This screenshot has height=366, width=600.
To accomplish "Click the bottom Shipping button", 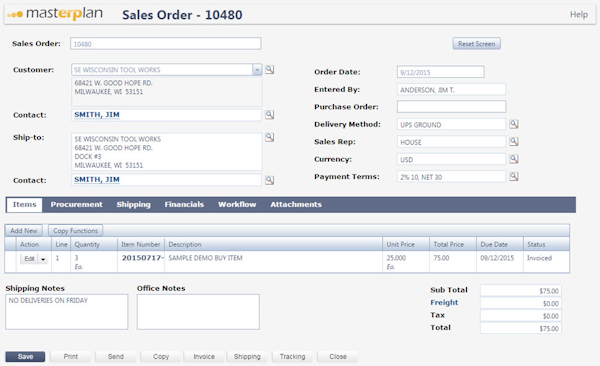I will (x=247, y=357).
